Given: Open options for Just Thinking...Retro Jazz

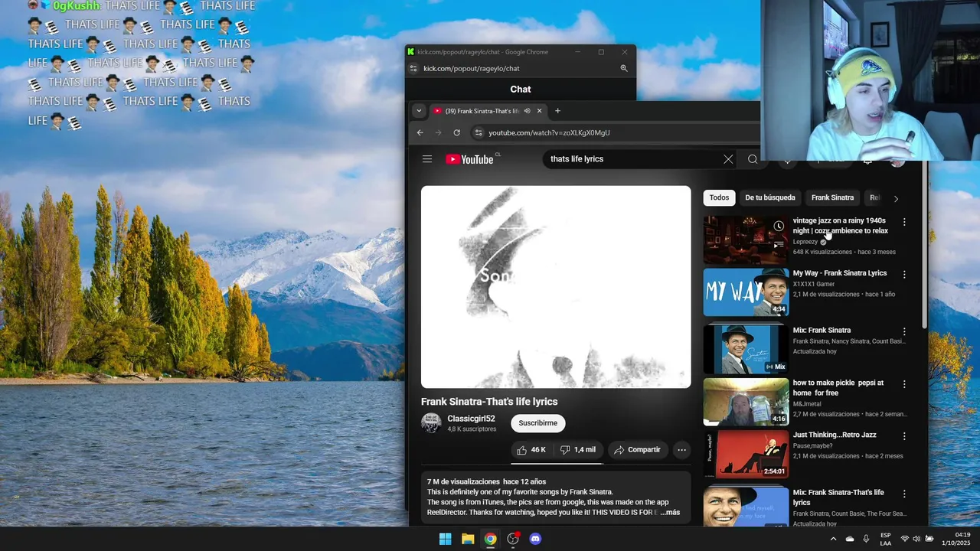Looking at the screenshot, I should (x=904, y=436).
